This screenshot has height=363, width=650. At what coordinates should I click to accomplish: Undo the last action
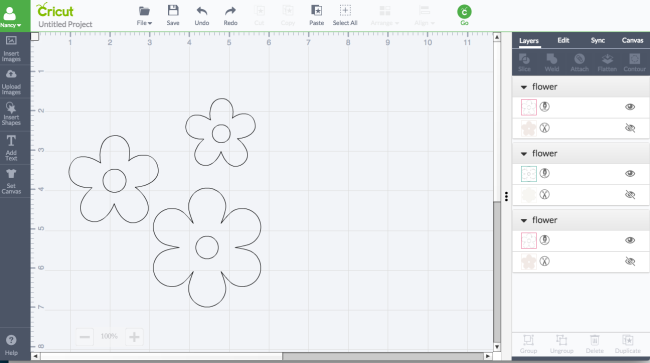click(202, 15)
